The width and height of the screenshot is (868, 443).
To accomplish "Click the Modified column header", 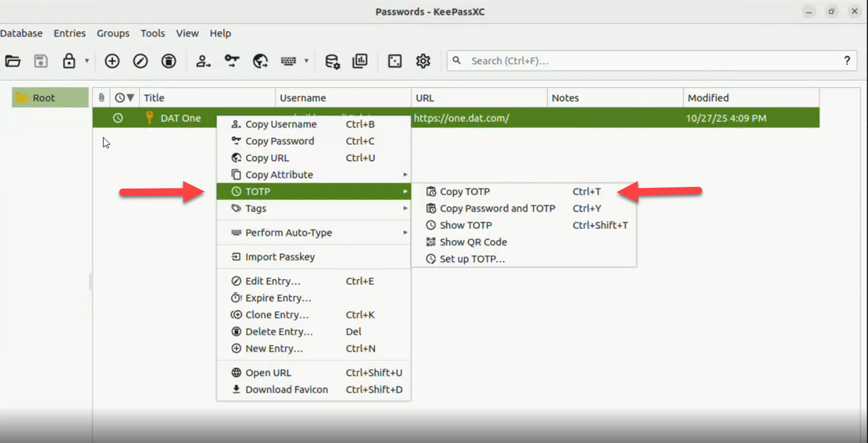I will pos(708,98).
